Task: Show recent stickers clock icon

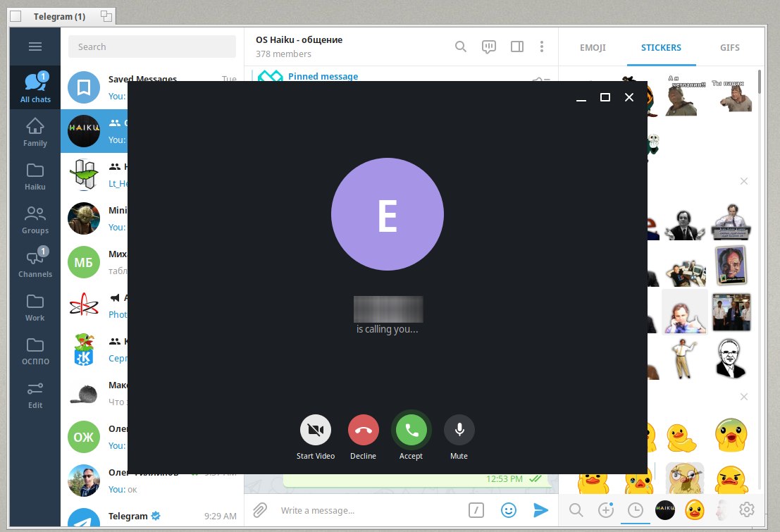Action: (x=636, y=510)
